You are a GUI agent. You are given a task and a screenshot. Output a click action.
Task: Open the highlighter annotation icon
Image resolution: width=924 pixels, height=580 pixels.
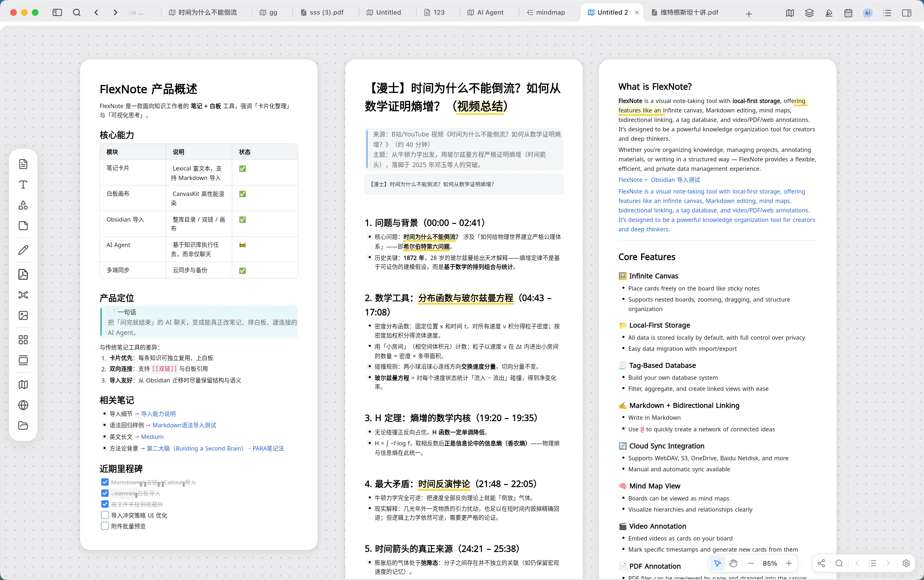pos(829,13)
